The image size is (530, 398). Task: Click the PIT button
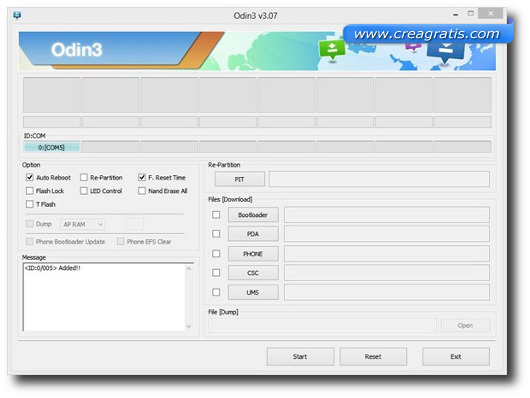coord(240,179)
